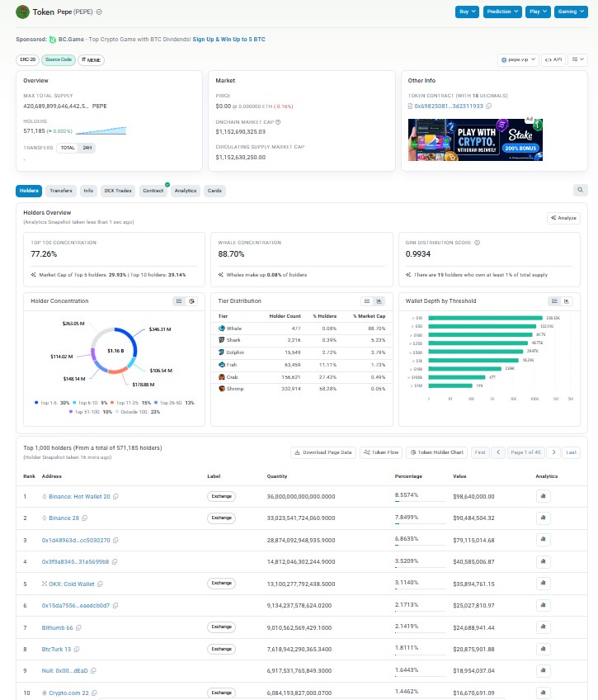Switch transfers to TOTAL view
Viewport: 598px width, 700px height.
click(68, 148)
